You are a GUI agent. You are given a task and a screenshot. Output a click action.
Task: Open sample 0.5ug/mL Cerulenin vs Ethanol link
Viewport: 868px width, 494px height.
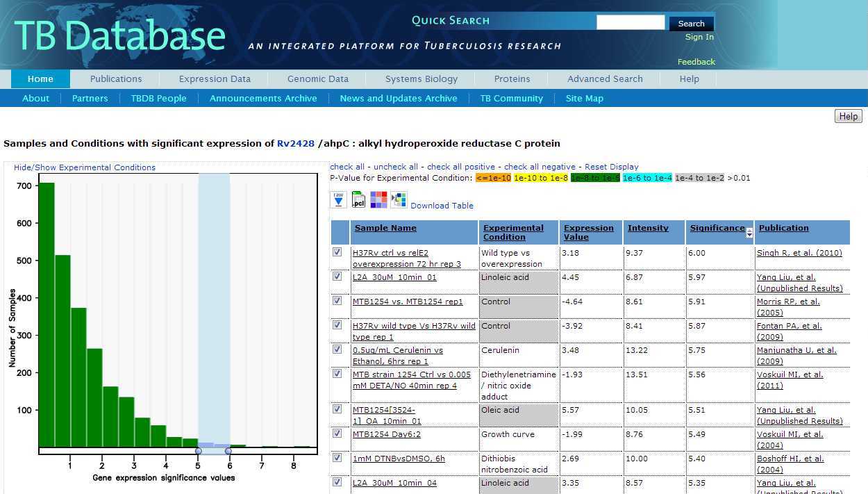click(398, 356)
